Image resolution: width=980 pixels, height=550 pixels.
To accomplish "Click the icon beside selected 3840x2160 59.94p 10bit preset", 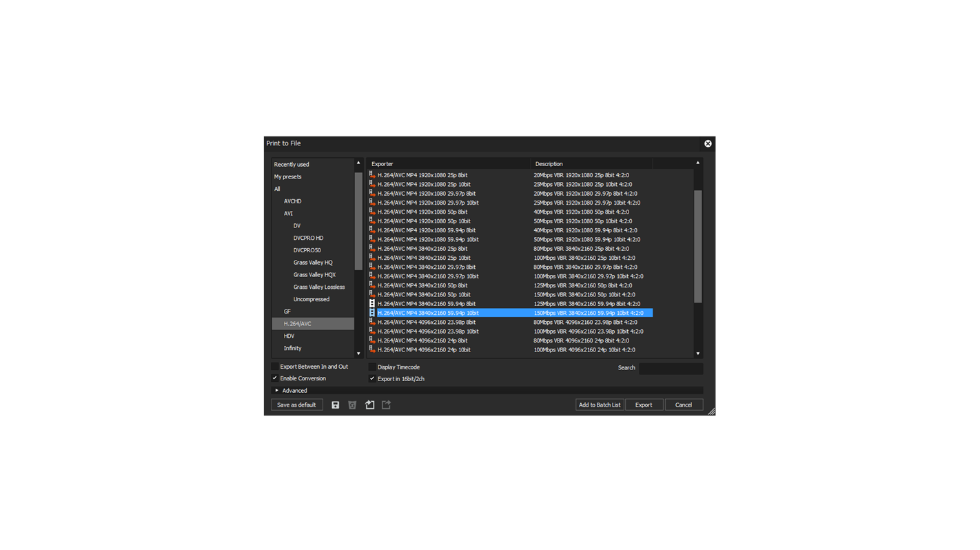I will click(372, 313).
